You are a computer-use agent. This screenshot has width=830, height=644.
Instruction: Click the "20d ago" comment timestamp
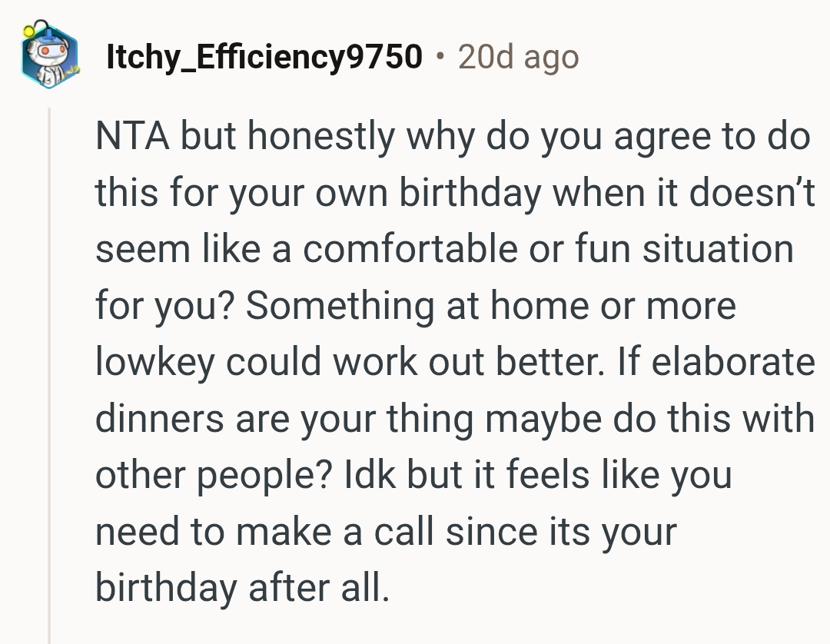pos(518,57)
